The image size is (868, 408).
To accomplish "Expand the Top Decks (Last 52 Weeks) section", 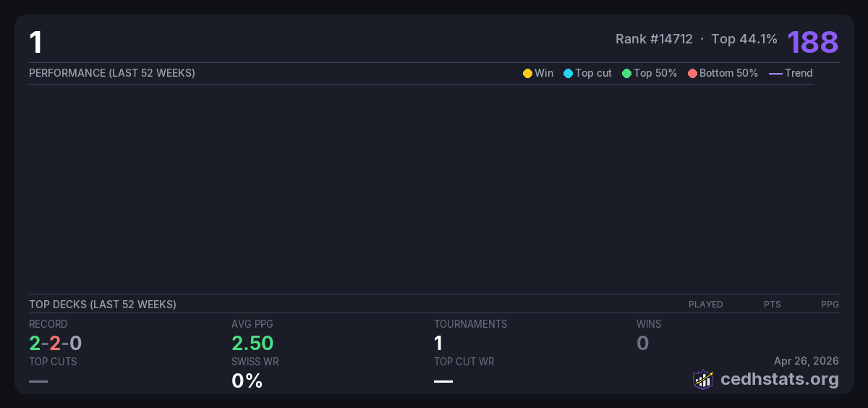I will 103,305.
